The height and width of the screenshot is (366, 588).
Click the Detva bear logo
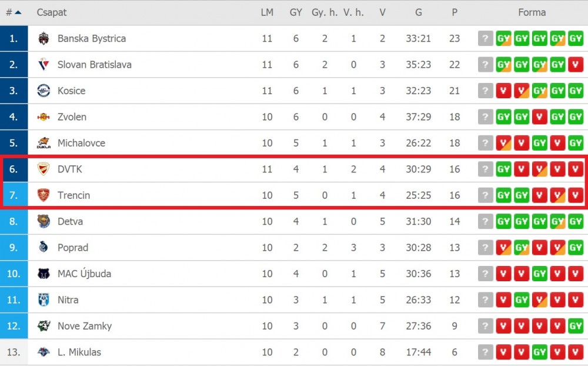[44, 221]
